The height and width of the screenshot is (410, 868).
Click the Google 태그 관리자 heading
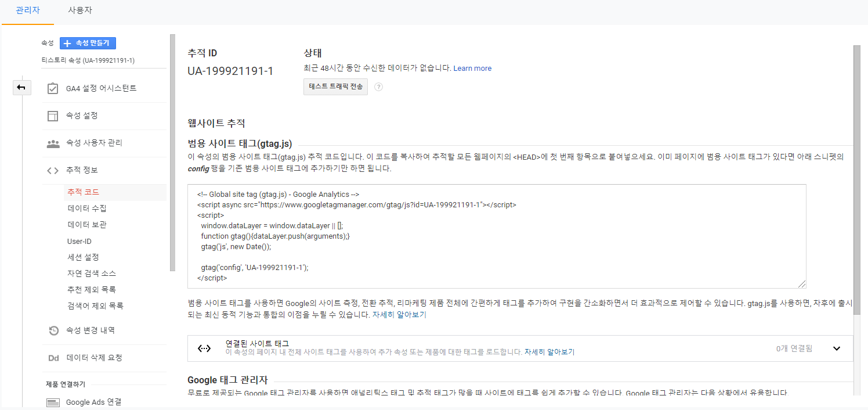(x=227, y=380)
